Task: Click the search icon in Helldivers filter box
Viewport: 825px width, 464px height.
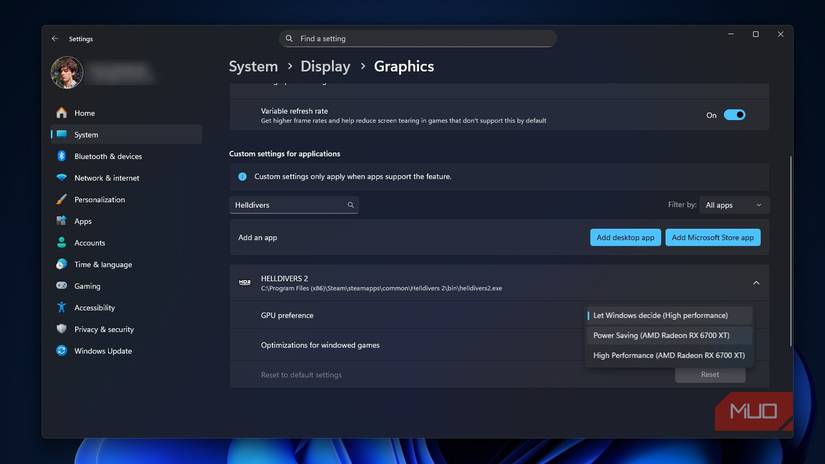Action: pyautogui.click(x=350, y=205)
